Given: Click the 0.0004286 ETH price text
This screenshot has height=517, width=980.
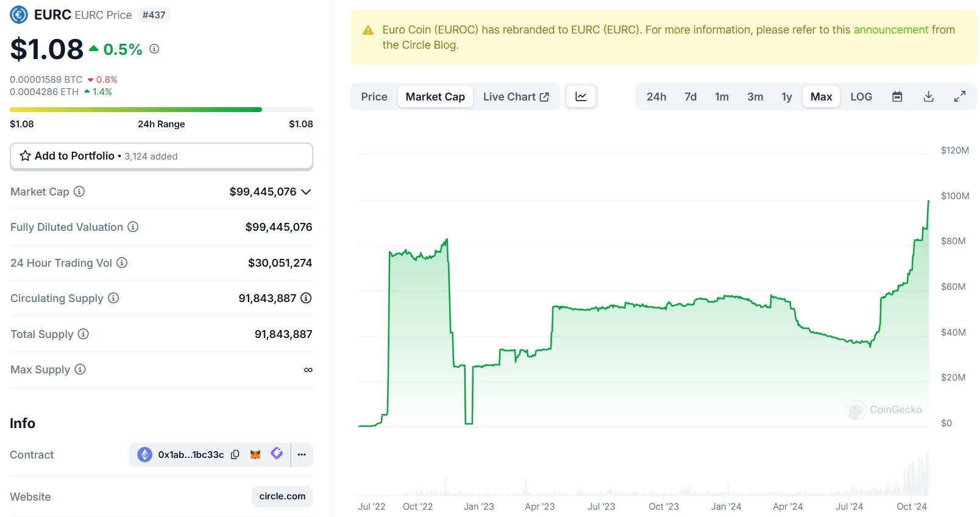Looking at the screenshot, I should click(44, 92).
